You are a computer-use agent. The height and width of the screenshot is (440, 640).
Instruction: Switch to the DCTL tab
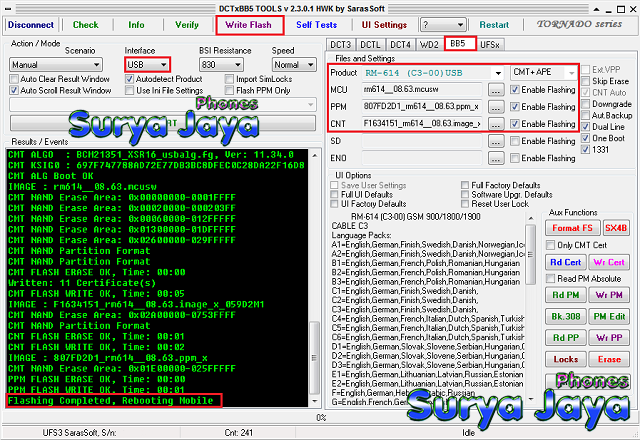point(370,44)
